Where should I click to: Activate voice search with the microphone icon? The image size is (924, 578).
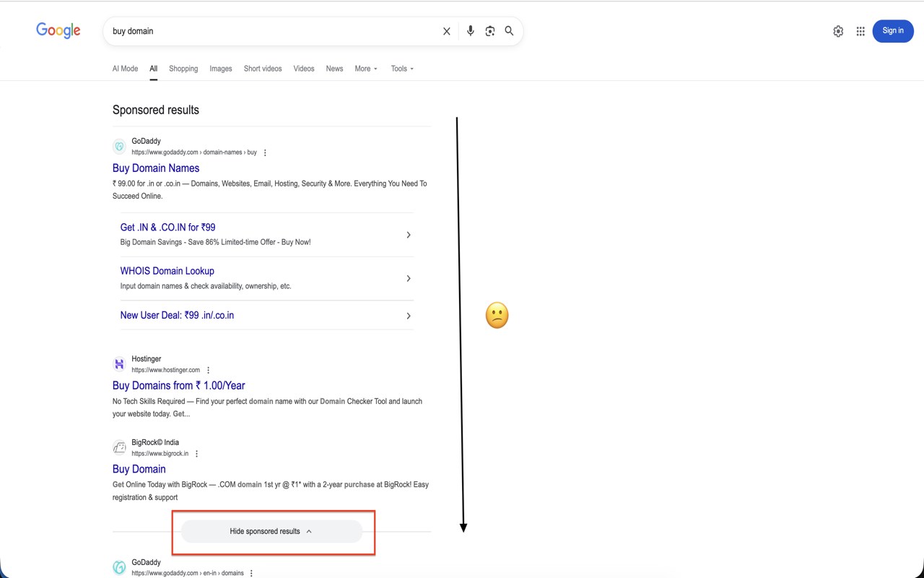click(x=470, y=31)
